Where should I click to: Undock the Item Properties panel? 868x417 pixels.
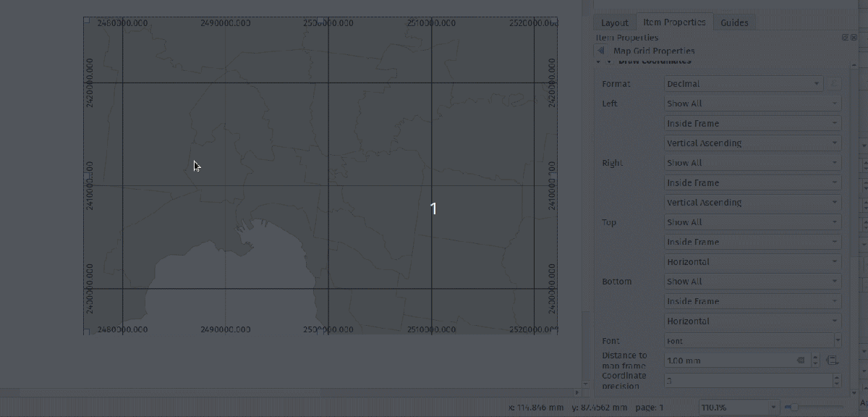point(845,38)
